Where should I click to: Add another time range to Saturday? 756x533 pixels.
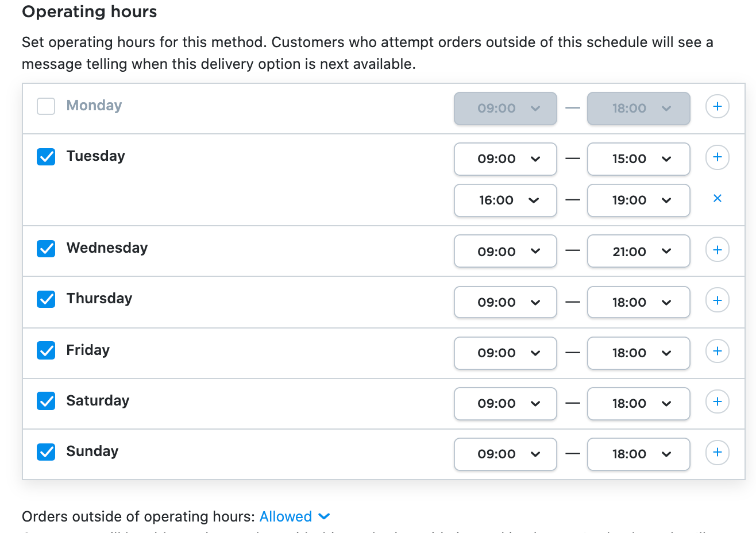pos(717,401)
